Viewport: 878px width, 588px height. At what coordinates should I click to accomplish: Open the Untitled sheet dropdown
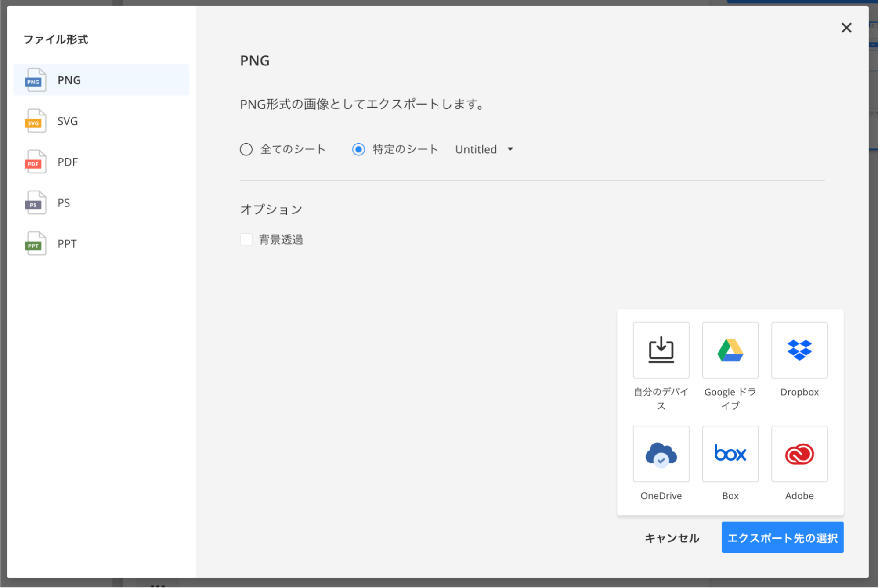(x=476, y=149)
